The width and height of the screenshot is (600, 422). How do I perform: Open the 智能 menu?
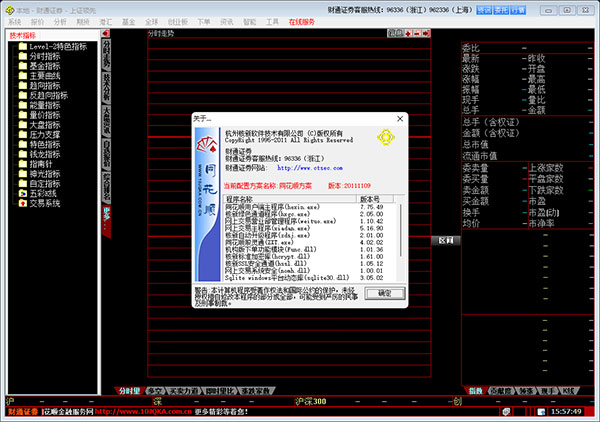(x=249, y=22)
